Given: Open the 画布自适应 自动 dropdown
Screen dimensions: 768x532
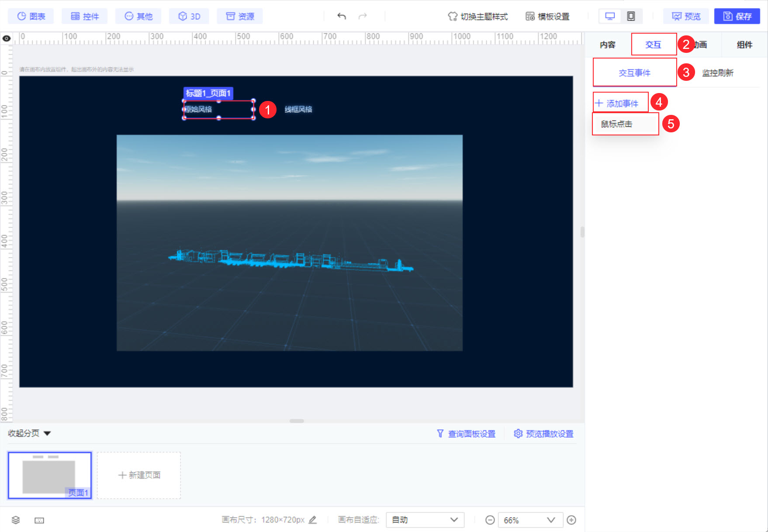Looking at the screenshot, I should point(425,520).
